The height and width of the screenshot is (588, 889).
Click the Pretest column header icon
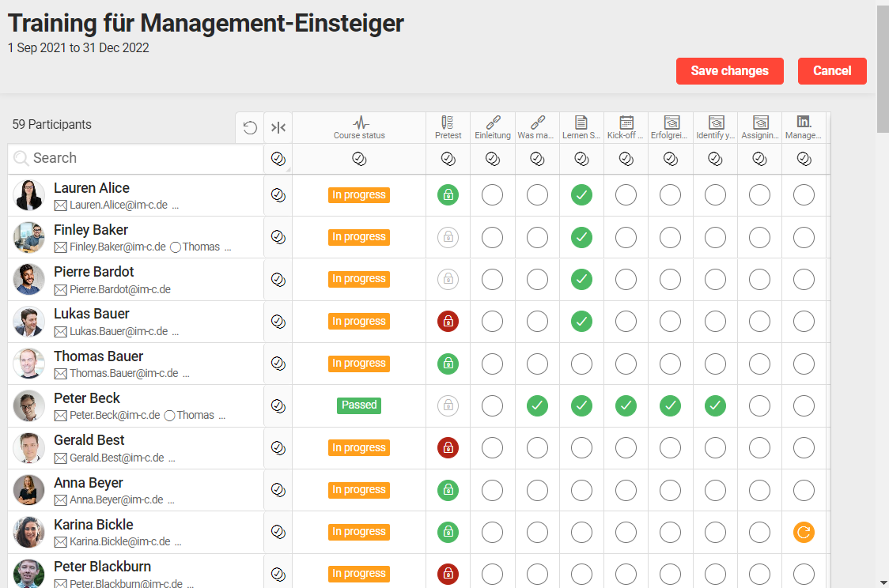(x=448, y=124)
